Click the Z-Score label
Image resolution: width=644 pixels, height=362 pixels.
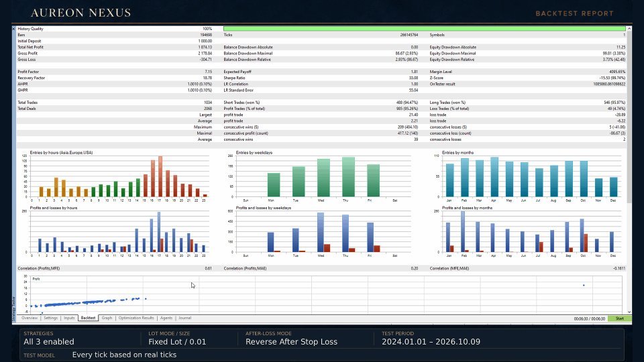tap(437, 78)
